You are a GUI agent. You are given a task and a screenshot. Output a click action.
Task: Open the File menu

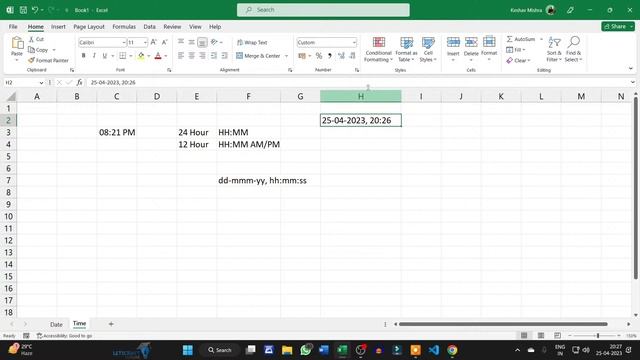click(x=13, y=27)
